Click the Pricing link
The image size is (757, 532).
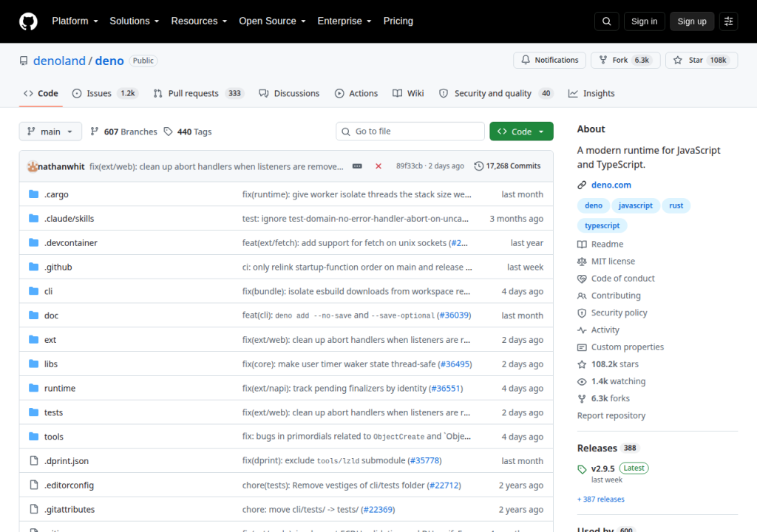pos(398,21)
